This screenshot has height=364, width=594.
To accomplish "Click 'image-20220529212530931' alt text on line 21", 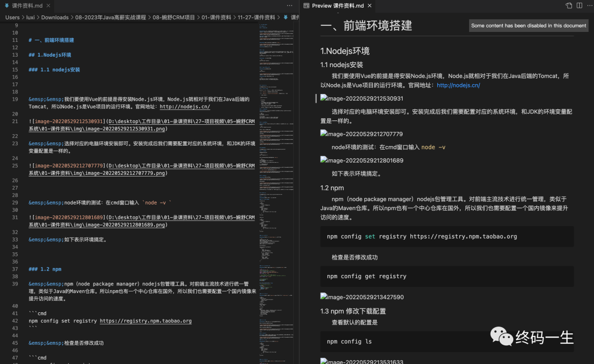I will click(x=69, y=122).
